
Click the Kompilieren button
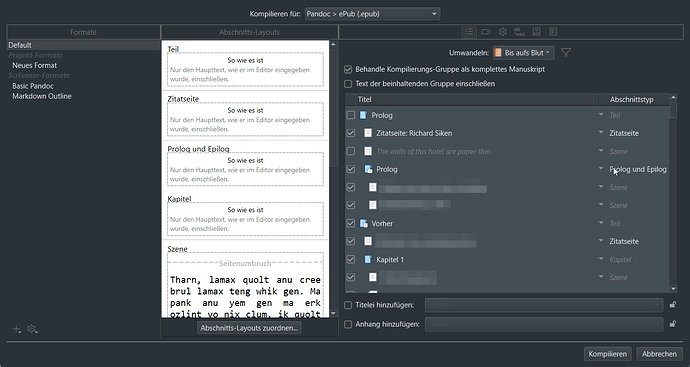coord(608,354)
